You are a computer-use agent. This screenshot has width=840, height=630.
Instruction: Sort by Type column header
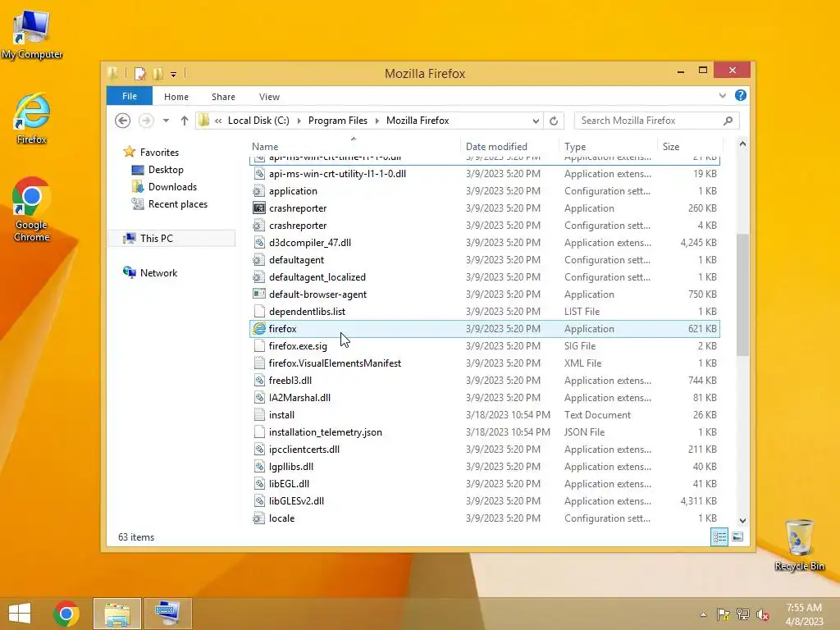[608, 146]
